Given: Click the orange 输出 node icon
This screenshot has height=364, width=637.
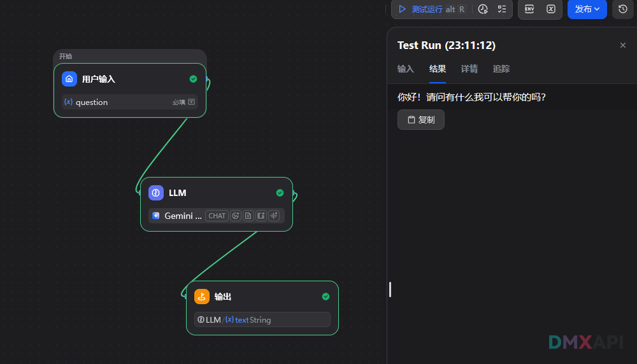Looking at the screenshot, I should click(x=202, y=297).
